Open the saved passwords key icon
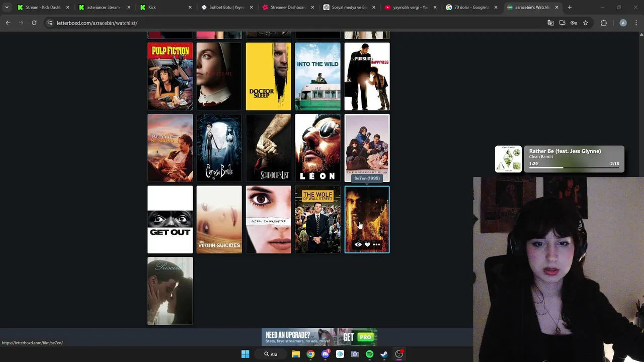The image size is (644, 362). [574, 23]
